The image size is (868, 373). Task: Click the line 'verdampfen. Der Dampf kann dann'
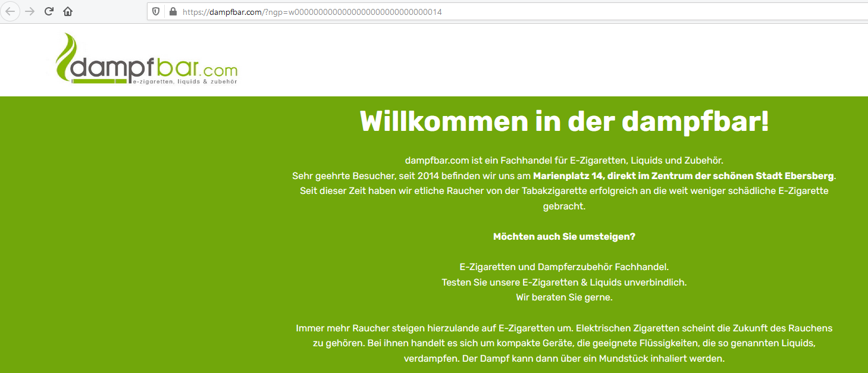[564, 359]
